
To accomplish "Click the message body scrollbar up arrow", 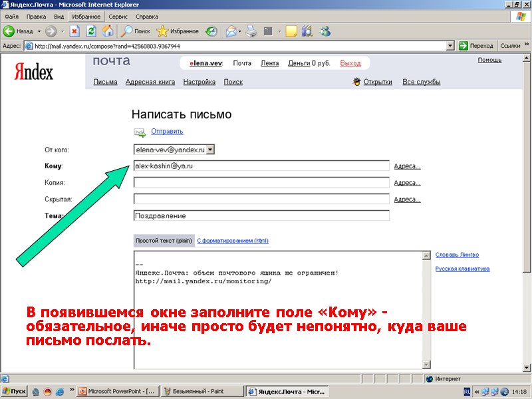I will [x=426, y=255].
